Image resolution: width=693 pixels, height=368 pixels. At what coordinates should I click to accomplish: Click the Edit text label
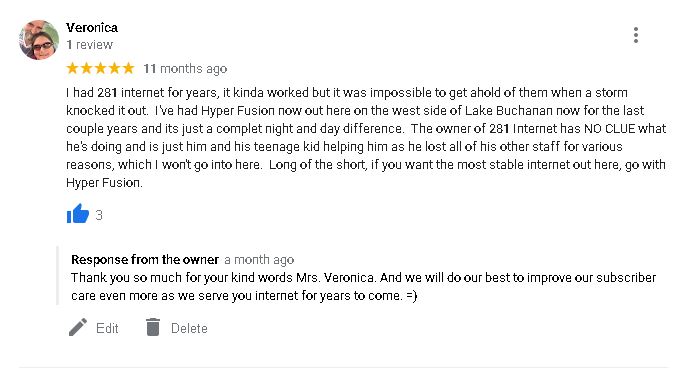click(x=107, y=328)
